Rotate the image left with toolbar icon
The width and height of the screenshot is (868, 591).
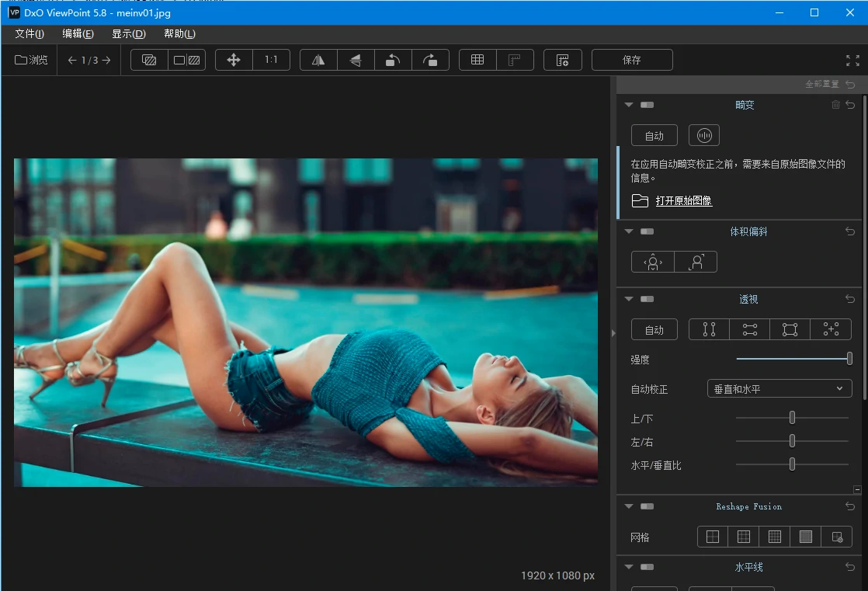393,61
